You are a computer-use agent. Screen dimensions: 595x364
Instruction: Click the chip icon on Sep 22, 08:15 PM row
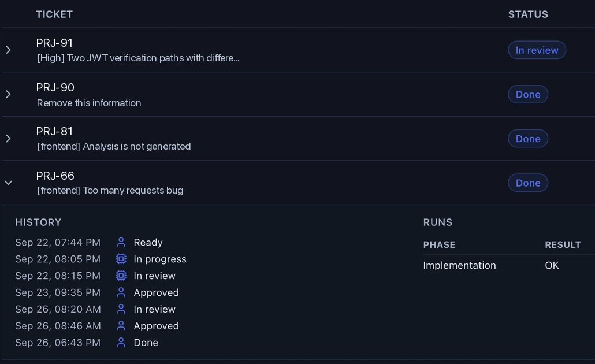pos(121,276)
